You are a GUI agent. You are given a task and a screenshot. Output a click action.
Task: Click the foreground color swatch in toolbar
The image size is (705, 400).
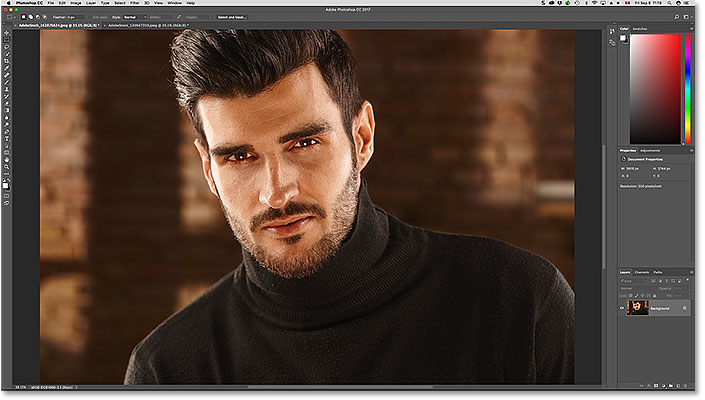point(5,184)
